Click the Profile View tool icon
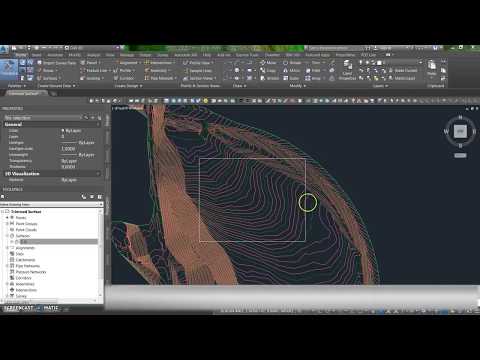The image size is (480, 360). [185, 63]
